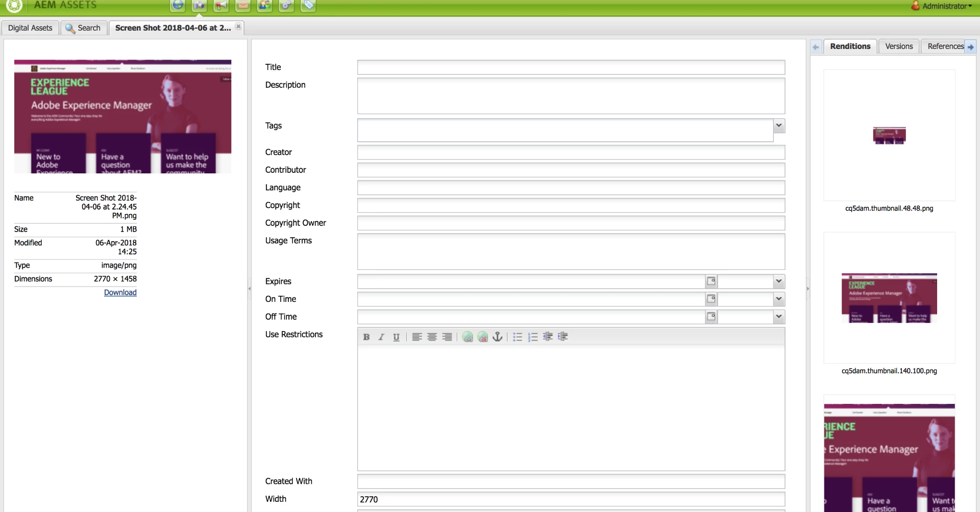Viewport: 980px width, 512px height.
Task: Open the Inbox icon in header
Action: [243, 5]
